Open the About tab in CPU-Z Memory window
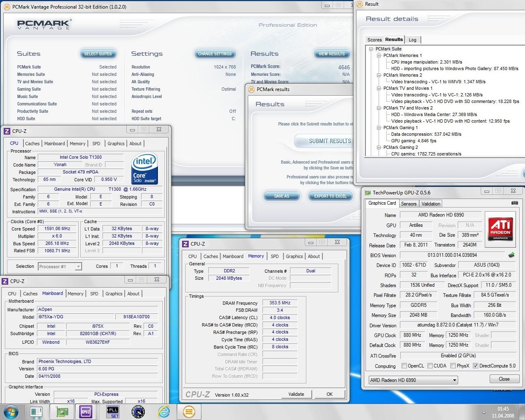 pos(314,256)
